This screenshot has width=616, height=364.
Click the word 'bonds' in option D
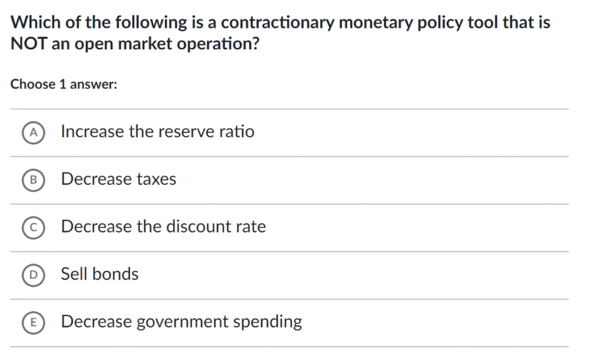click(x=115, y=274)
